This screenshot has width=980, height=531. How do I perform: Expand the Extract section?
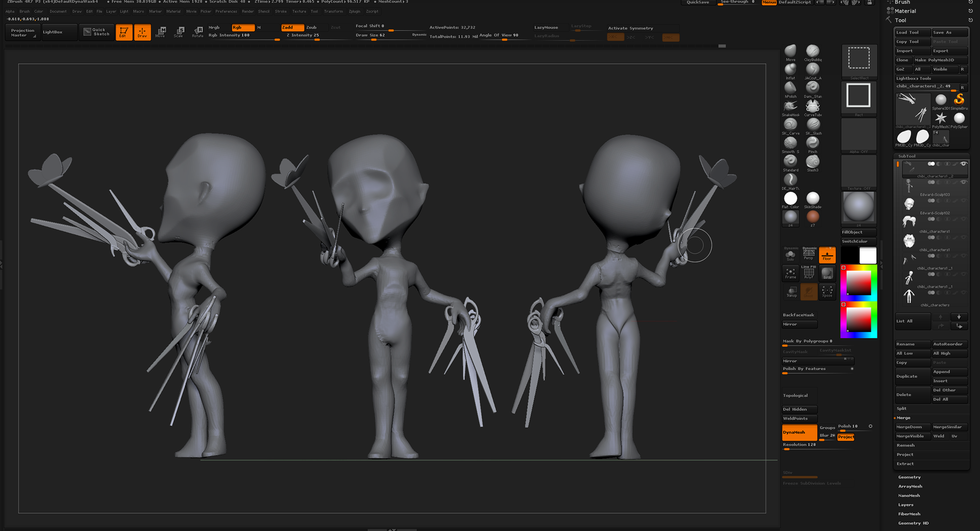(905, 464)
